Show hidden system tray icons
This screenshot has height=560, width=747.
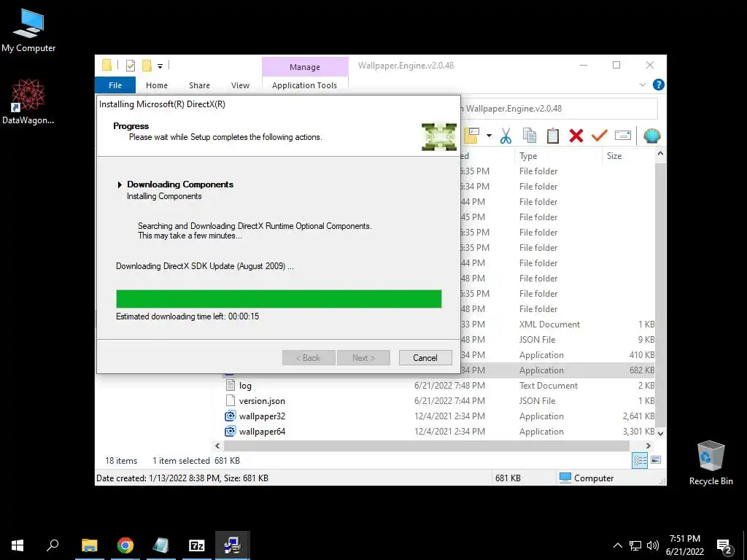point(617,545)
